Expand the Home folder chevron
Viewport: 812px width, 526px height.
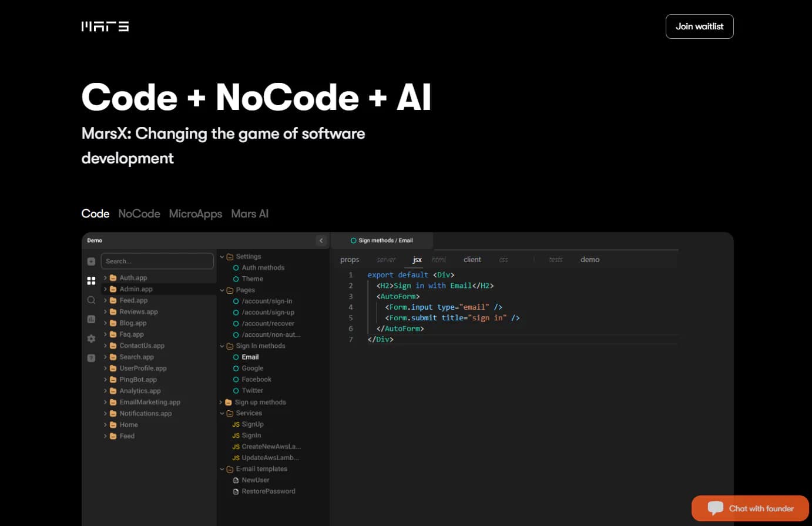click(x=105, y=425)
